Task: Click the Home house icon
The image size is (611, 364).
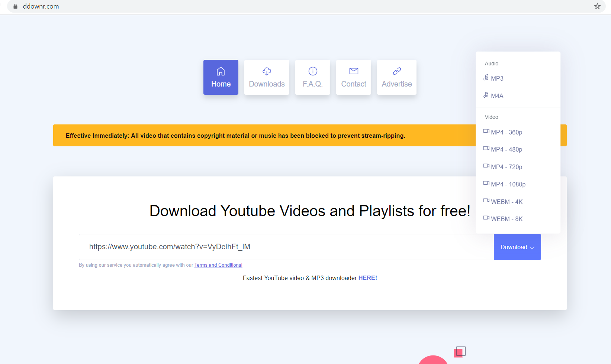Action: 221,71
